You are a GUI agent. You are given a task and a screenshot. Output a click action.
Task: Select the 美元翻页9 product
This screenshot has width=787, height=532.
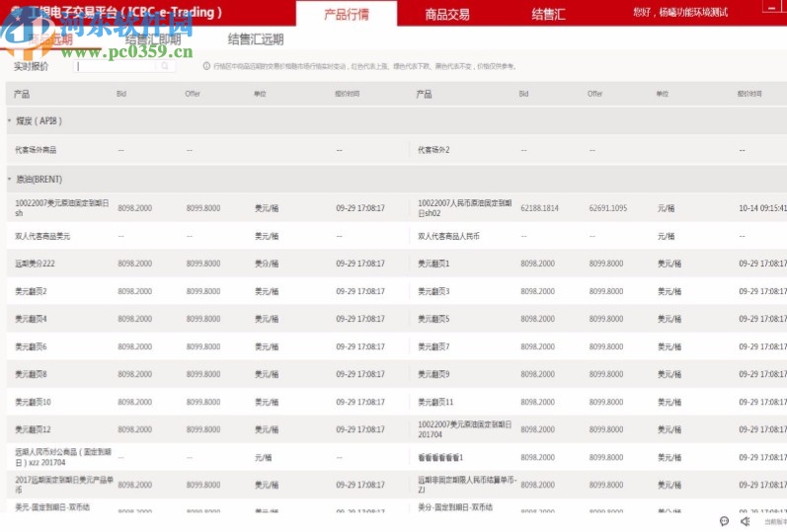433,374
